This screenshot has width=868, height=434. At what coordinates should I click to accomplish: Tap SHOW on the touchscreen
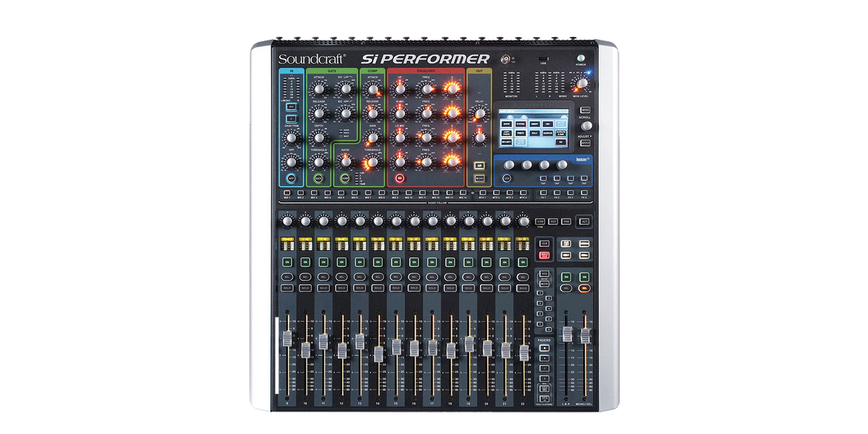[506, 124]
